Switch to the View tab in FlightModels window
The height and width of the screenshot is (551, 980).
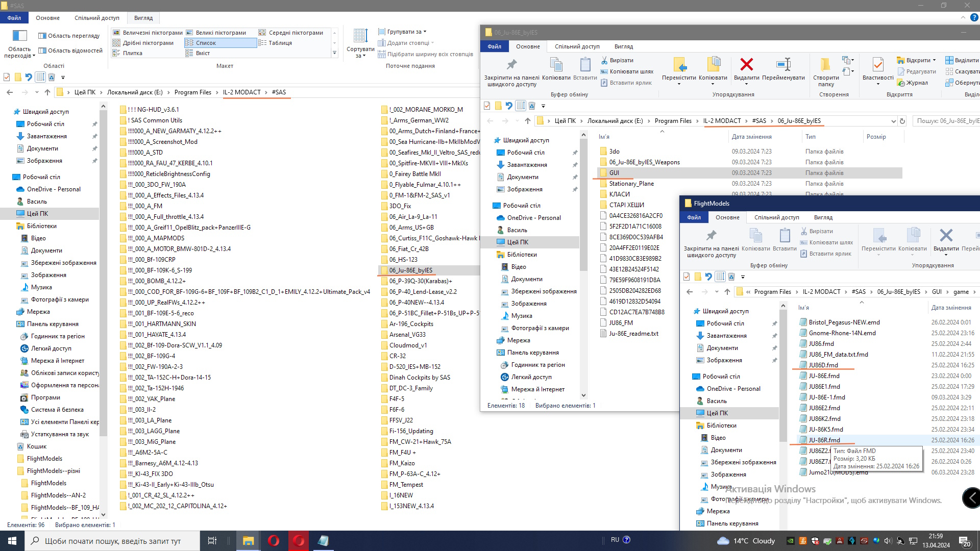(x=823, y=217)
